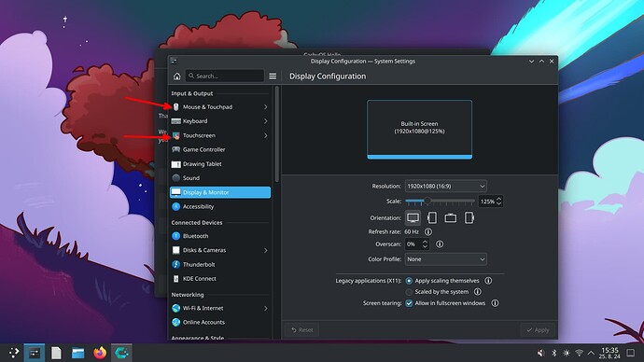Open the Color Profile dropdown

[445, 259]
